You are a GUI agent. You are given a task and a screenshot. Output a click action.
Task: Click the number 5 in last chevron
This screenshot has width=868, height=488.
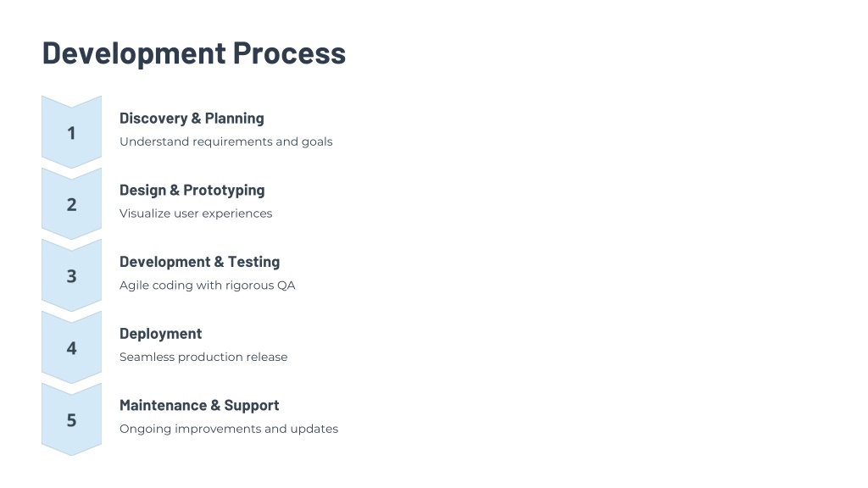click(71, 420)
